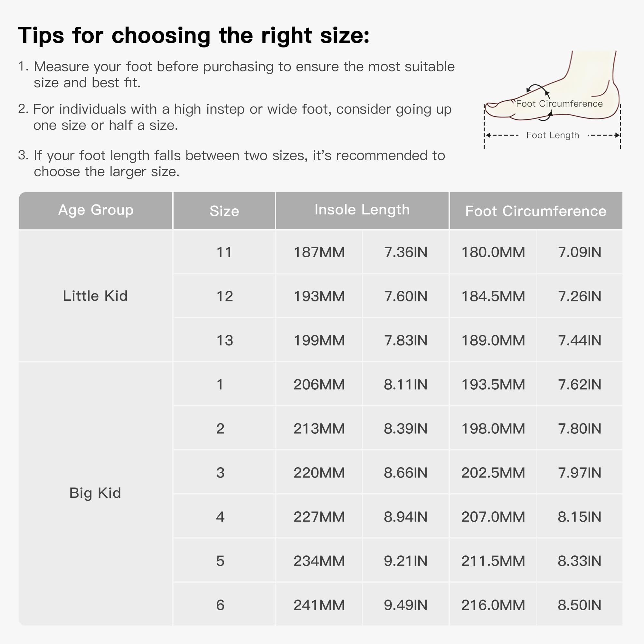
Task: Click the 'Tips for choosing the right size' heading
Action: pyautogui.click(x=194, y=35)
